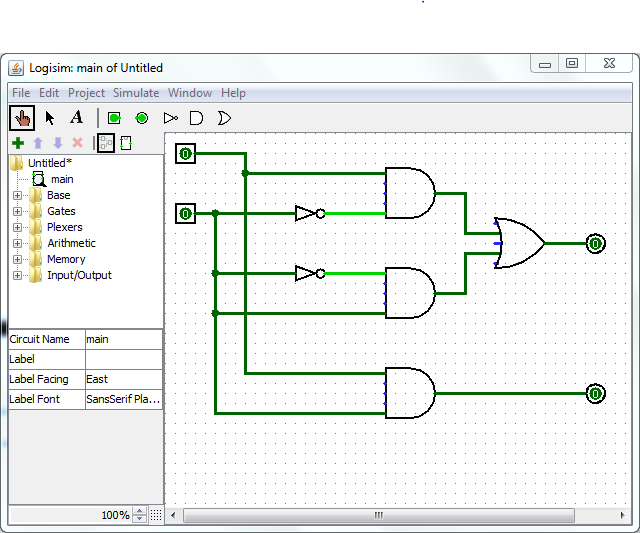Select the Input/Output folder label
Image resolution: width=640 pixels, height=533 pixels.
pyautogui.click(x=79, y=275)
